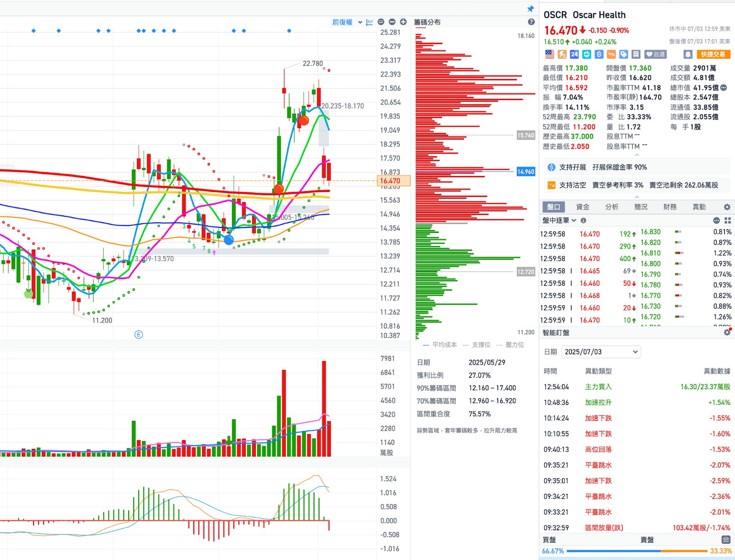Viewport: 735px width, 560px height.
Task: Toggle 自選 watchlist heart button
Action: point(656,54)
